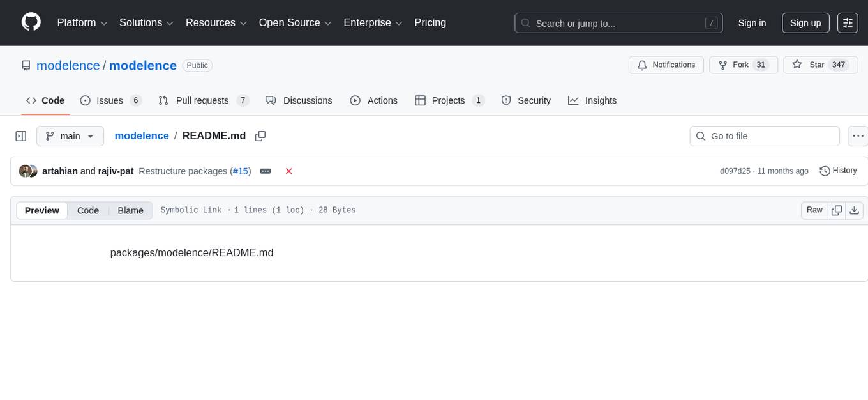868x400 pixels.
Task: Download the README.md file
Action: pyautogui.click(x=855, y=210)
